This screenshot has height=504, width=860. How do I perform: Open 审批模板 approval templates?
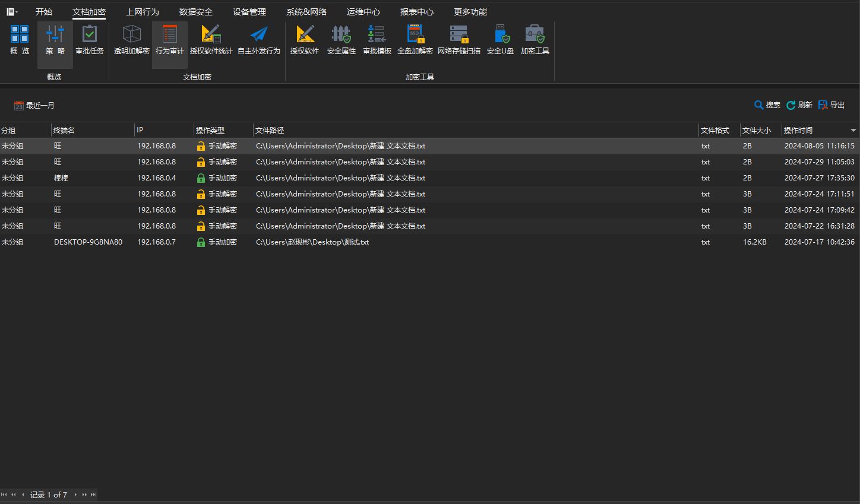tap(377, 40)
